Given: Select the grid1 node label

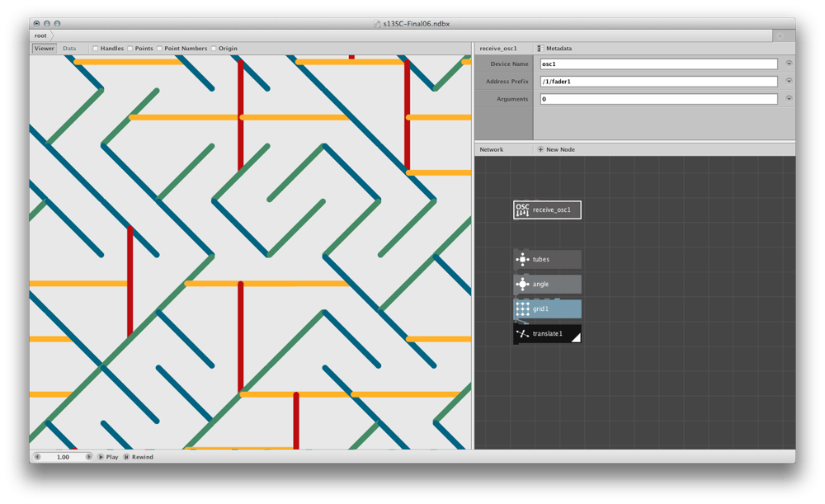Looking at the screenshot, I should click(x=540, y=309).
